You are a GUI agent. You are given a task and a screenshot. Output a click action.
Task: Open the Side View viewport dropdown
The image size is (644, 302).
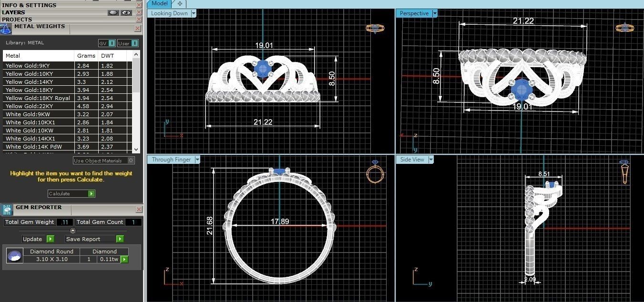coord(431,160)
